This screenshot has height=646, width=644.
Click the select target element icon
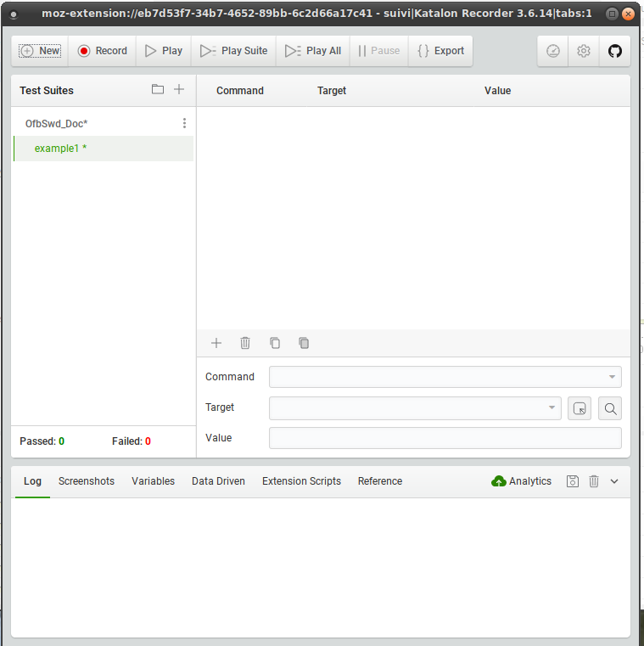580,408
